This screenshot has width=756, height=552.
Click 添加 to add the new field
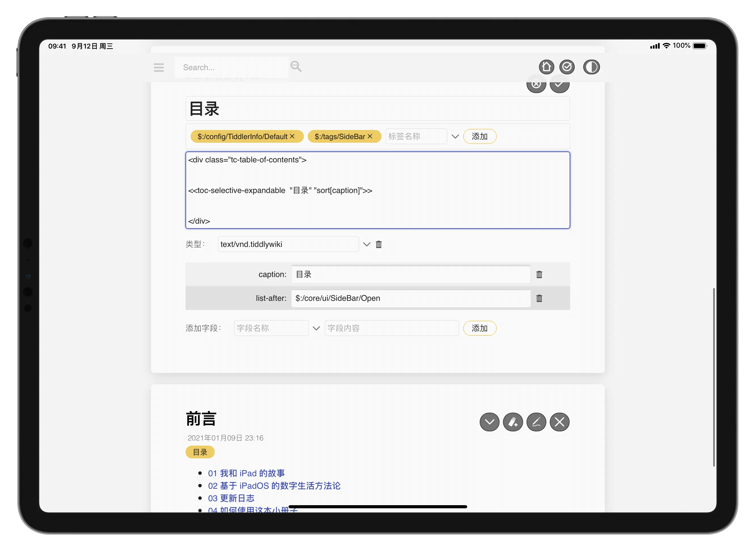pos(479,328)
